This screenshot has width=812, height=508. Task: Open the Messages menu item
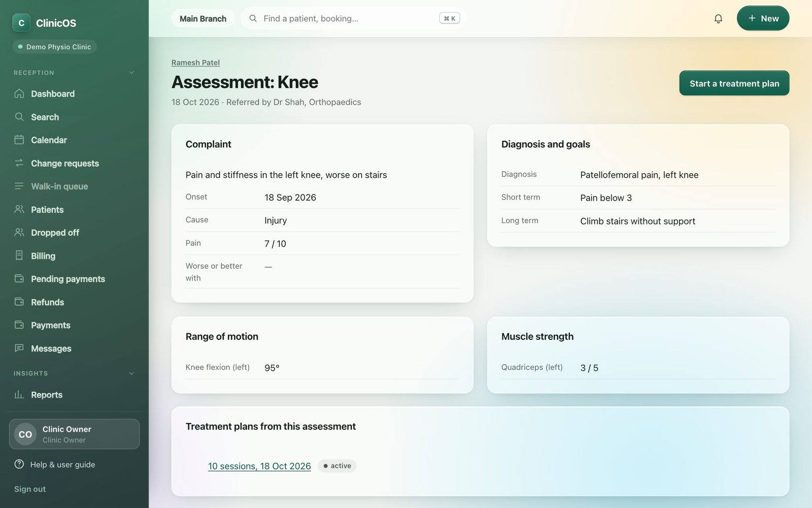click(x=74, y=348)
